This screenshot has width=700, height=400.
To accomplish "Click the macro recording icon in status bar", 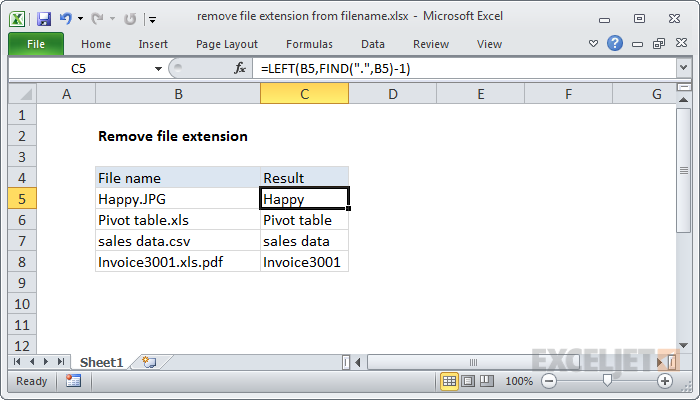I will pos(73,381).
